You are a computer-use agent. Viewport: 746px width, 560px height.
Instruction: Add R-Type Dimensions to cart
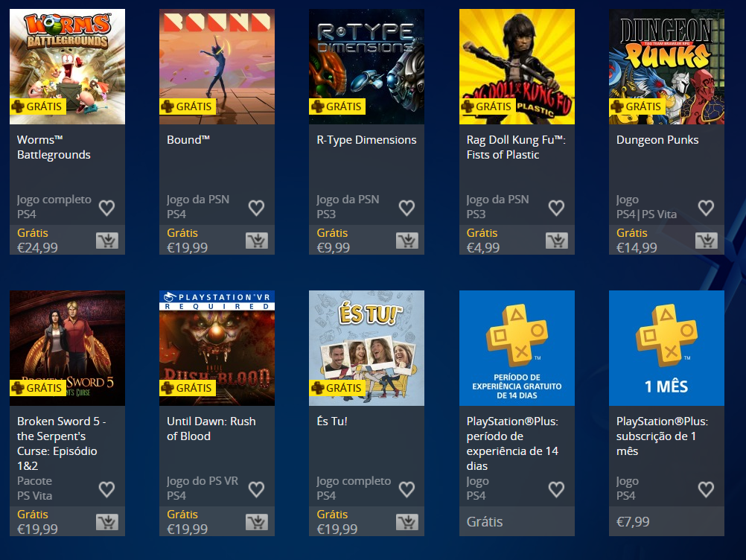tap(407, 241)
